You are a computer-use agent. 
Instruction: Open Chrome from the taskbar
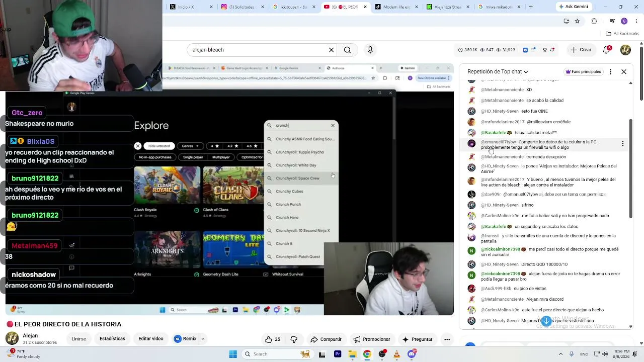coord(367,354)
